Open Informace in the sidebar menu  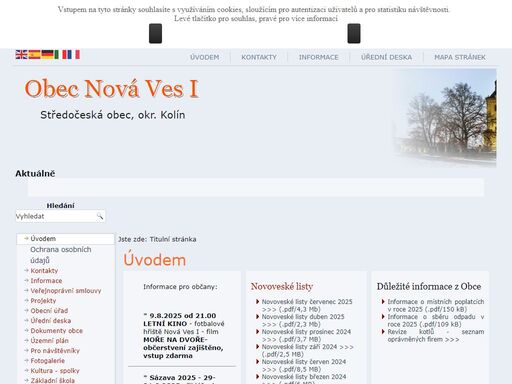tap(46, 281)
